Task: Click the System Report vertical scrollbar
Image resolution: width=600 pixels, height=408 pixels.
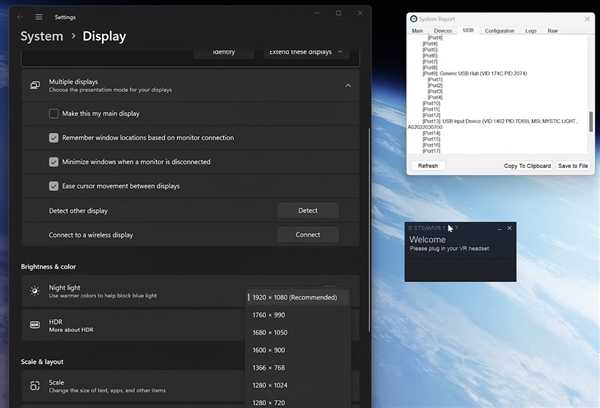Action: (590, 120)
